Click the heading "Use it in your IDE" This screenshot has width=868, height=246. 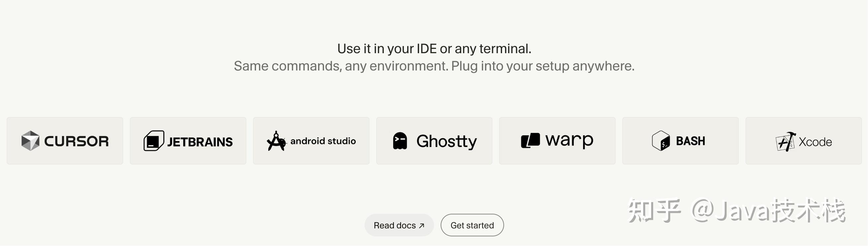[434, 49]
